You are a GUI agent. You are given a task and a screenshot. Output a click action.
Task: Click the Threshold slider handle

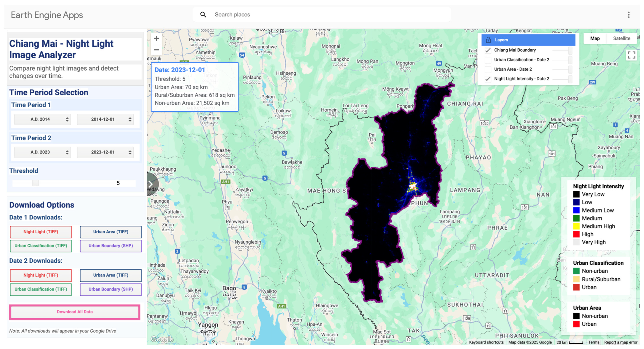36,183
